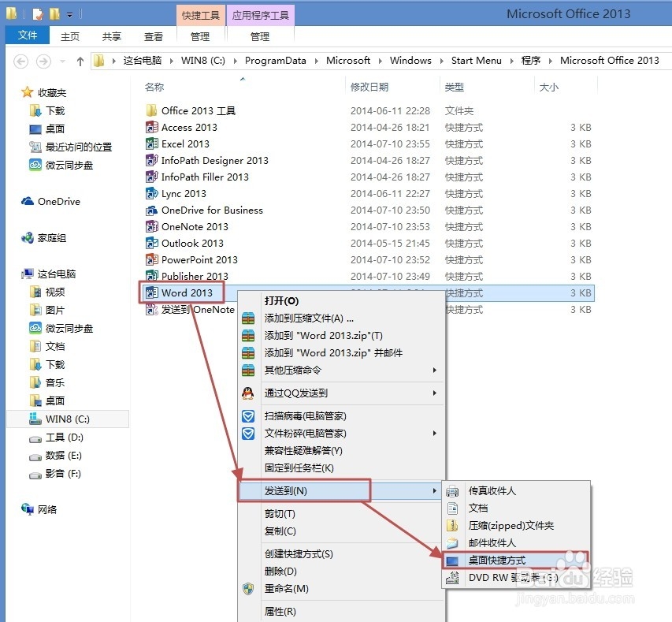Screen dimensions: 672x622
Task: Click the OneDrive cloud icon in sidebar
Action: click(28, 201)
